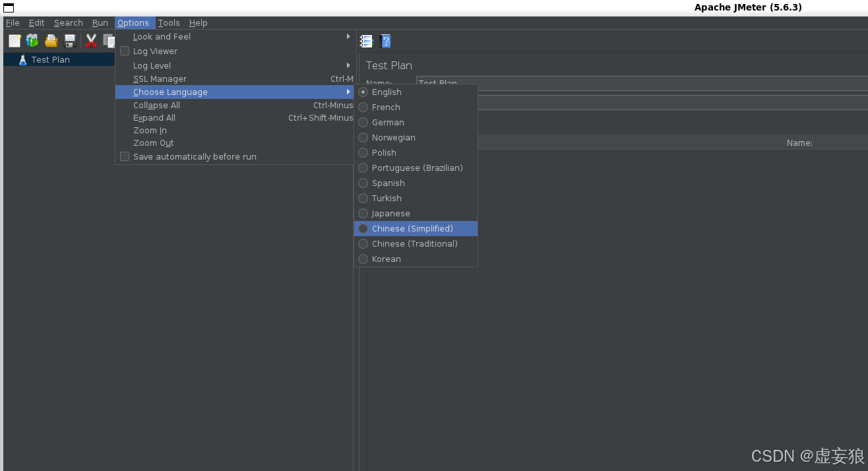Click the New test plan icon
The image size is (868, 471).
tap(15, 41)
